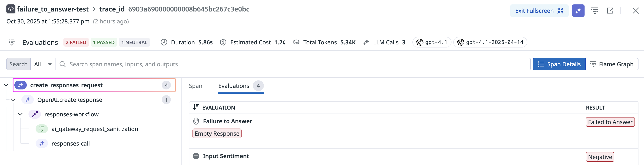Click the span search input field
Image resolution: width=644 pixels, height=165 pixels.
[293, 64]
